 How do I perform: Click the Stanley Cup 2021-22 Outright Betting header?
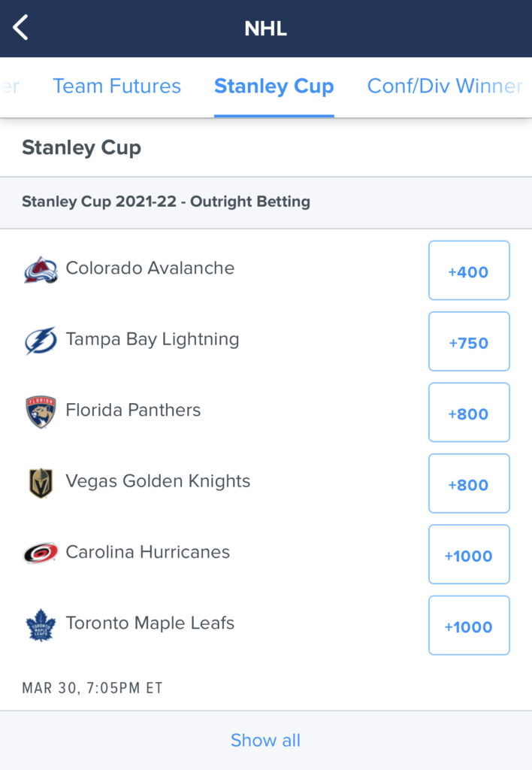coord(266,202)
